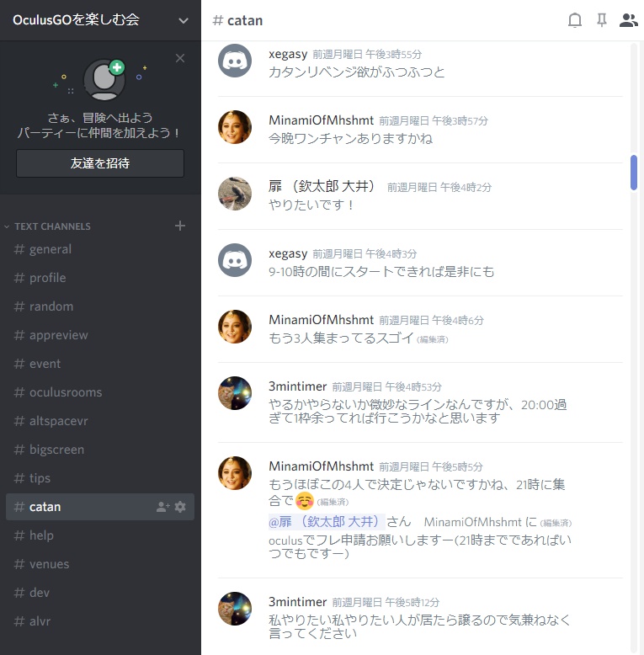Show pinned messages pin icon
The height and width of the screenshot is (655, 644).
point(601,20)
